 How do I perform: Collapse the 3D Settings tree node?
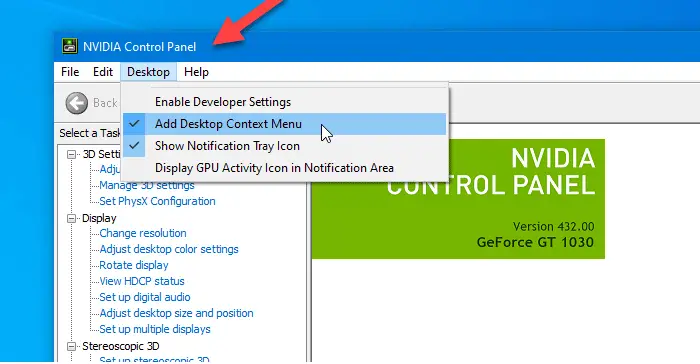click(x=71, y=155)
